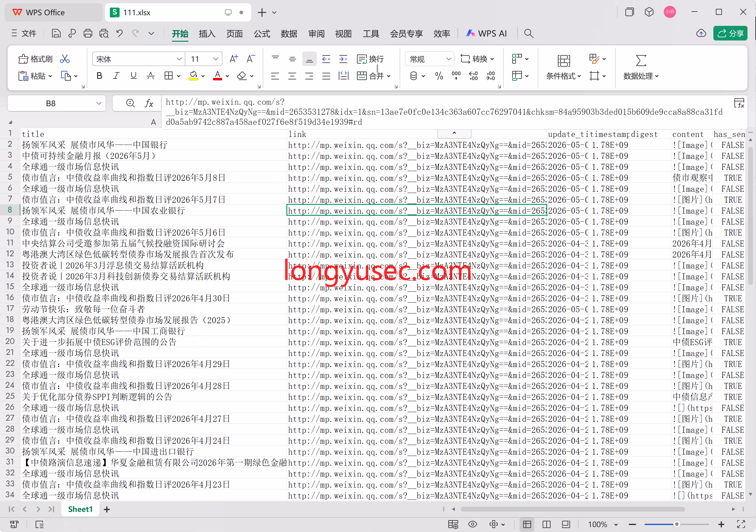Click the zoom slider handle
Viewport: 756px width, 532px height.
[x=677, y=524]
